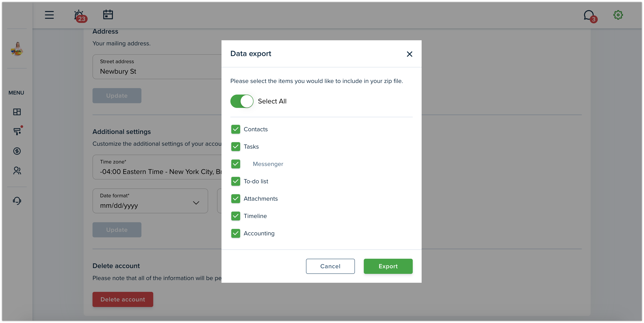Open the Date format dropdown
This screenshot has width=644, height=323.
150,201
